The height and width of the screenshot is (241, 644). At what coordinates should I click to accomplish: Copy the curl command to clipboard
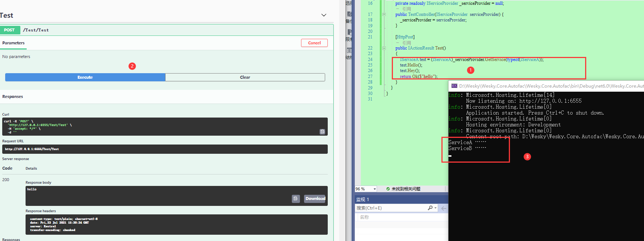click(323, 132)
